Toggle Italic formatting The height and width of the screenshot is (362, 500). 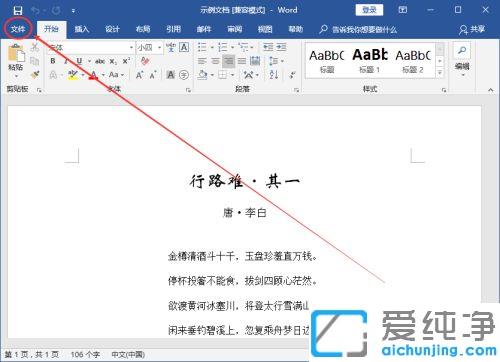point(66,61)
